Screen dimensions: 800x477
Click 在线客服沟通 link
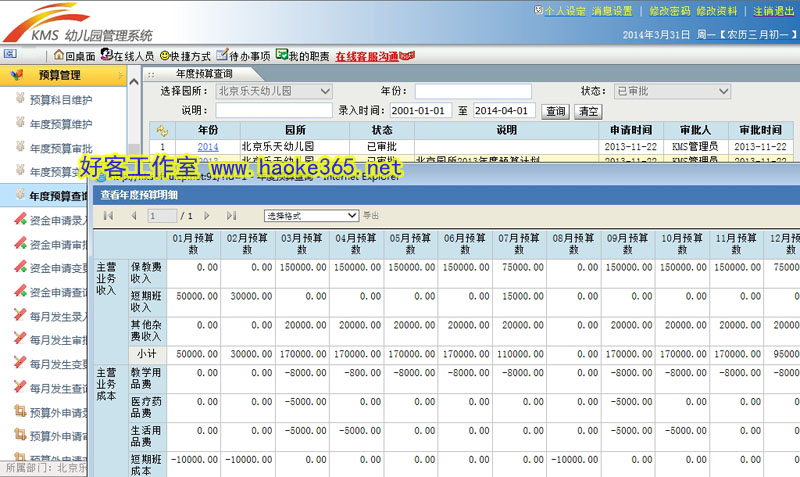[367, 56]
